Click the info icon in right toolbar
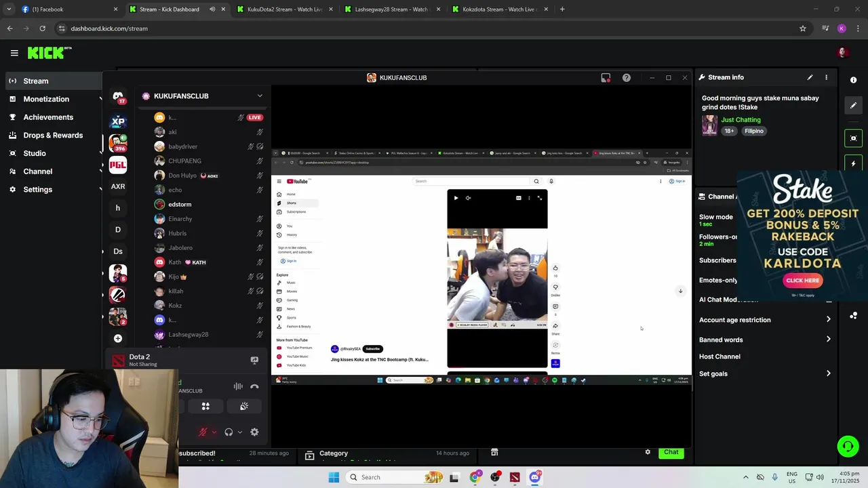The height and width of the screenshot is (488, 868). [853, 80]
